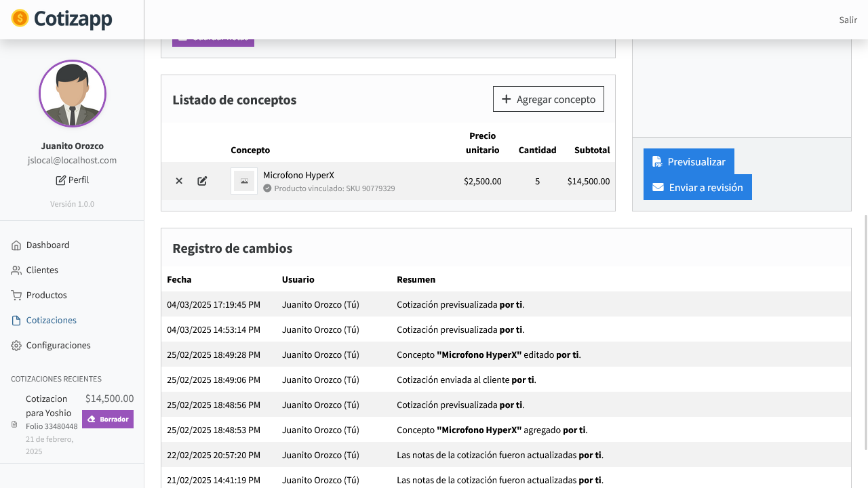The height and width of the screenshot is (488, 868).
Task: Click the Cotizapp brand name
Action: [73, 19]
